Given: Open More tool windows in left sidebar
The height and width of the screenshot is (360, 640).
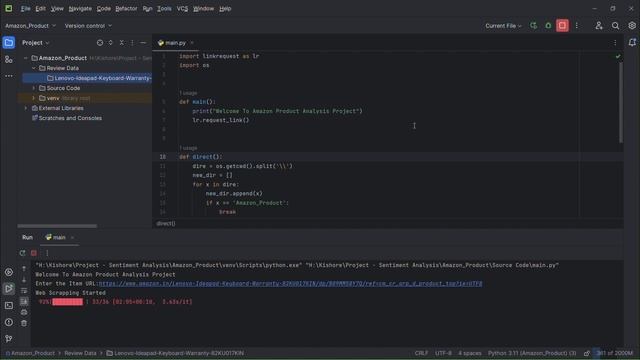Looking at the screenshot, I should [x=9, y=76].
